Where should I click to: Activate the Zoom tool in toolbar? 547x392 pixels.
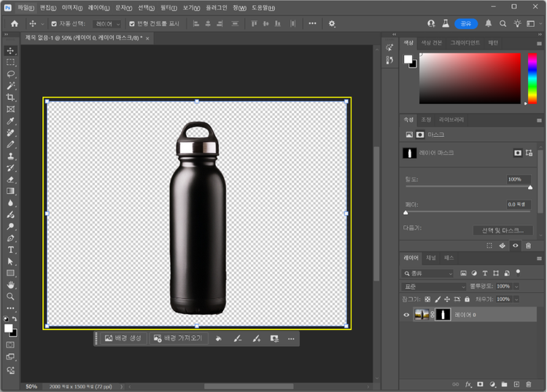[x=11, y=297]
